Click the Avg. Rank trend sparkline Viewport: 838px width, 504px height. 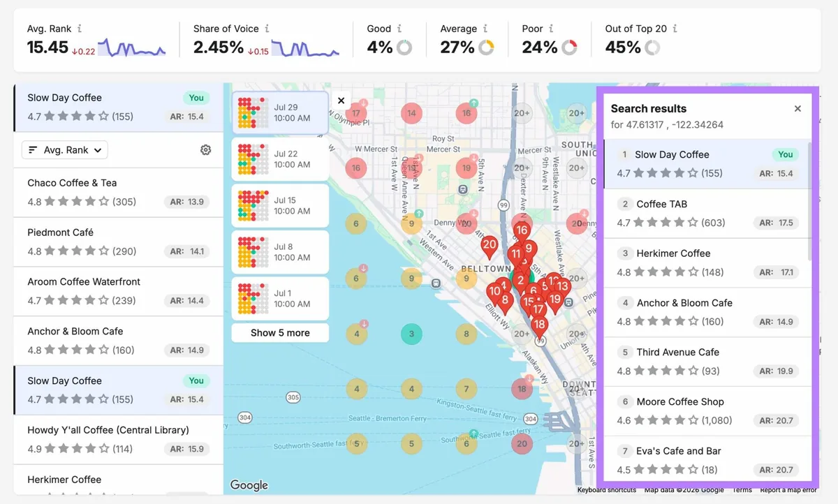point(132,47)
